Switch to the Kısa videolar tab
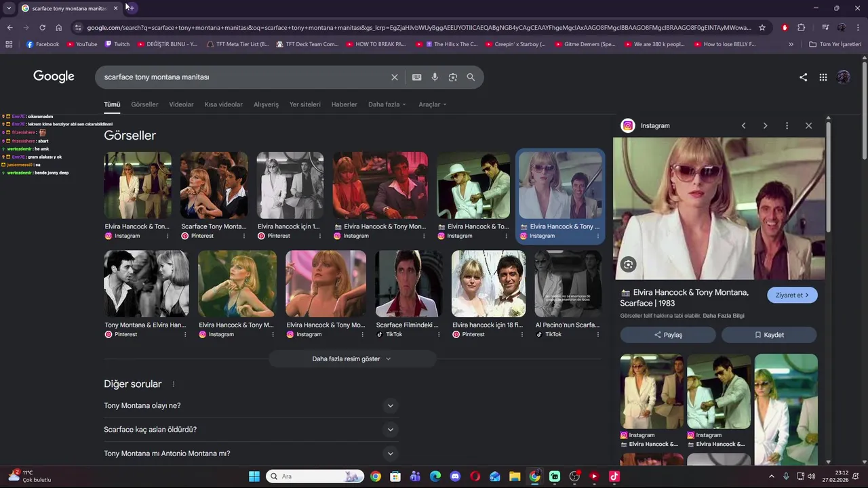This screenshot has height=488, width=868. pyautogui.click(x=224, y=104)
